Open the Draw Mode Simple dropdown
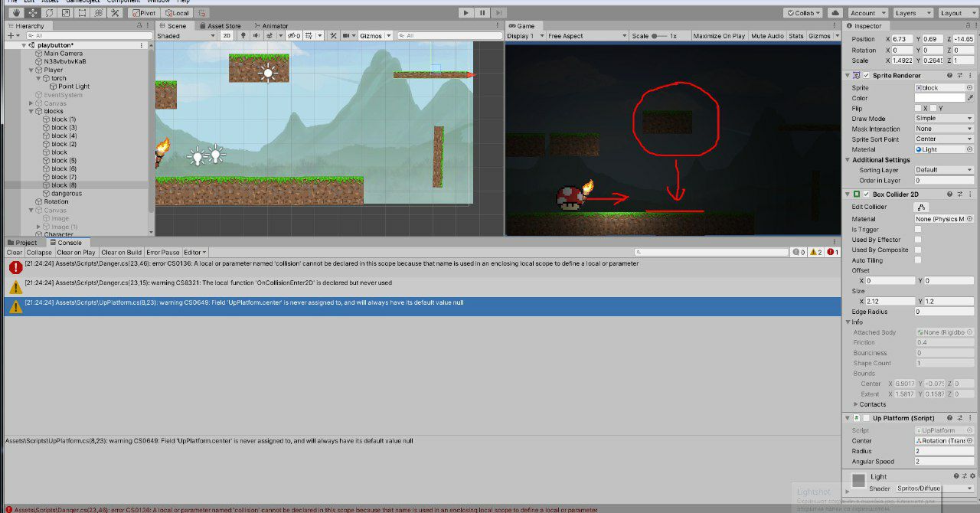 944,119
